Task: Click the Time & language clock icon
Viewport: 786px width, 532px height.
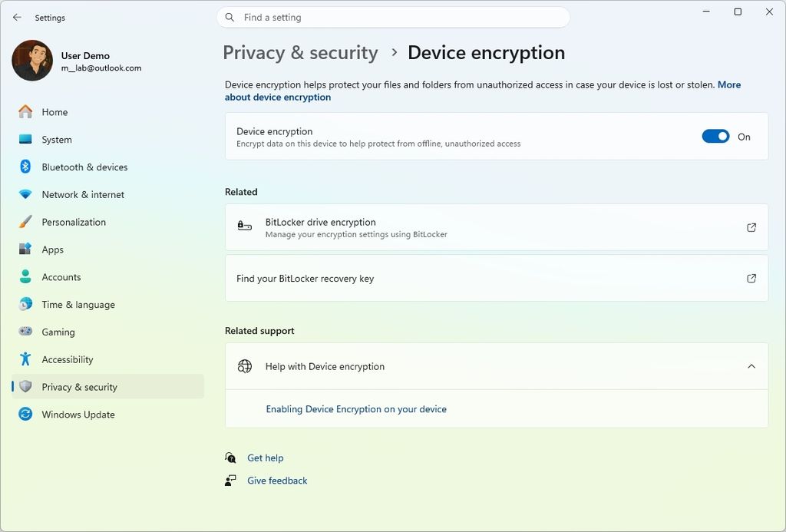Action: [25, 304]
